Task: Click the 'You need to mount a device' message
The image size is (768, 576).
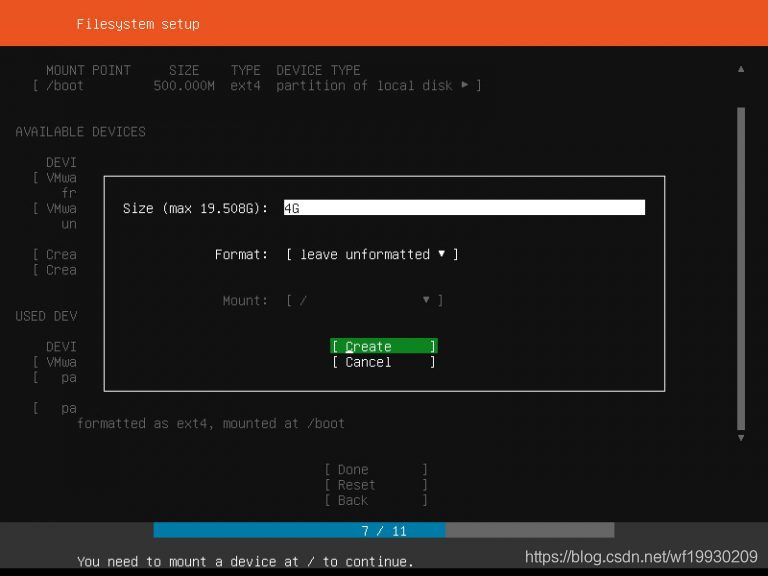Action: point(245,561)
